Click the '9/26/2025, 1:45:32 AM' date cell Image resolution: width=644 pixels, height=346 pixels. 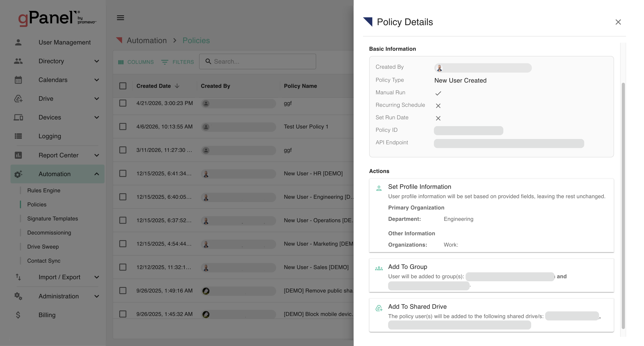click(164, 314)
